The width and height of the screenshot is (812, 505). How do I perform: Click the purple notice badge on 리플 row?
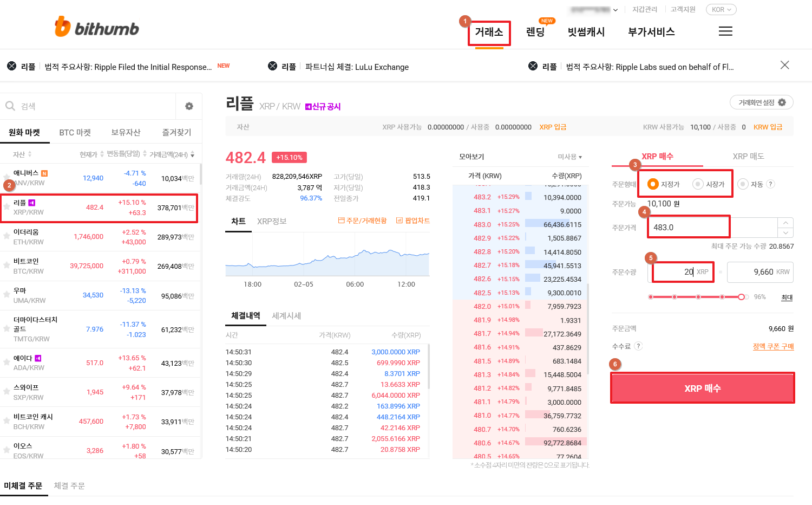(x=32, y=203)
